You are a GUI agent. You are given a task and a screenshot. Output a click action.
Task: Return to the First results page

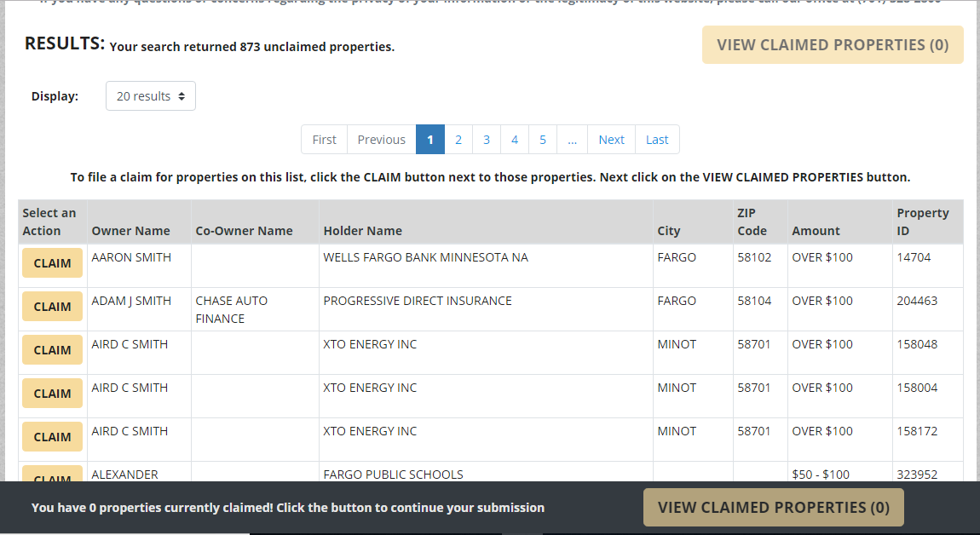pyautogui.click(x=324, y=139)
